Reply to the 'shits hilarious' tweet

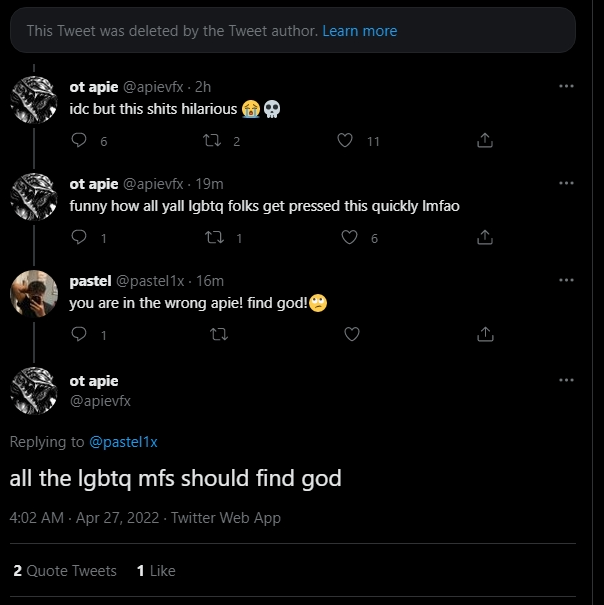coord(80,141)
